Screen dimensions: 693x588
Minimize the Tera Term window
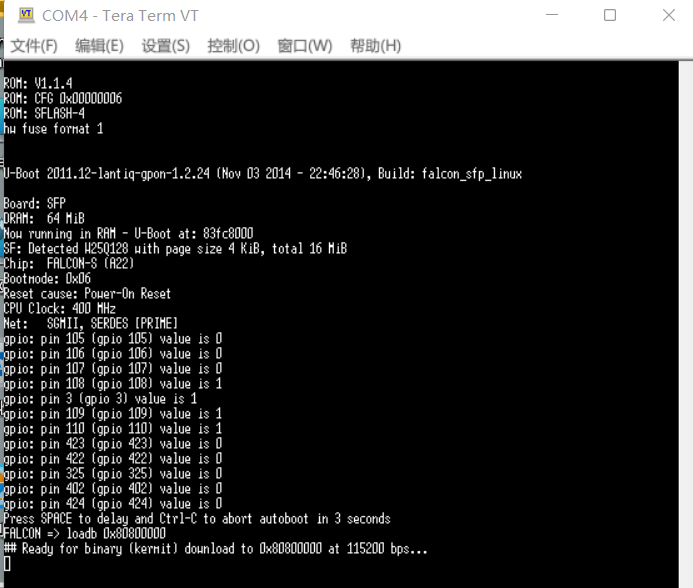point(551,16)
